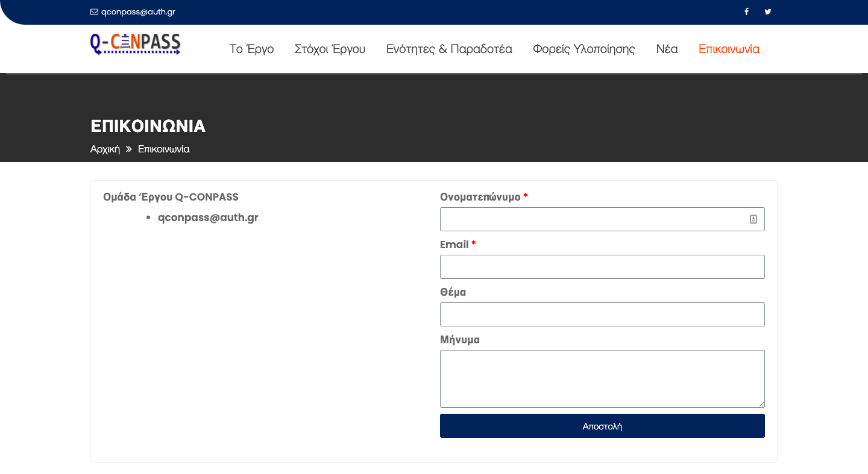Go to the Αρχική breadcrumb link
The height and width of the screenshot is (474, 868).
tap(105, 149)
